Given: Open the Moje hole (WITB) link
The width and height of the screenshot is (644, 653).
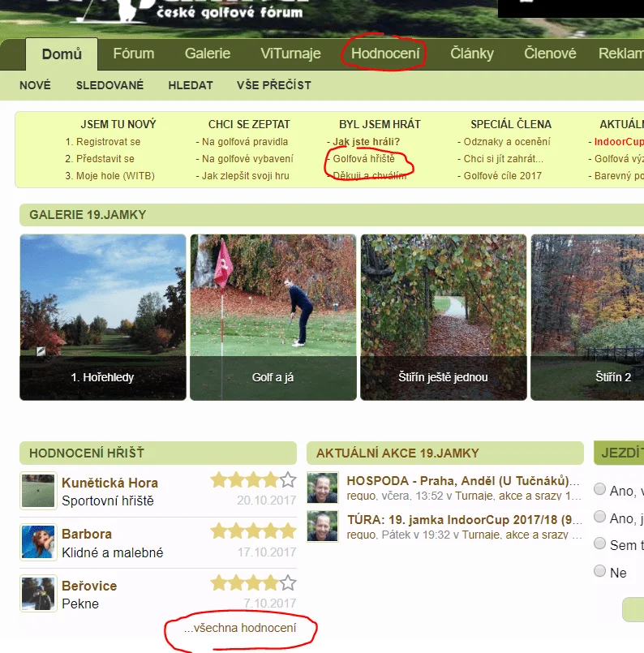Looking at the screenshot, I should pyautogui.click(x=115, y=176).
